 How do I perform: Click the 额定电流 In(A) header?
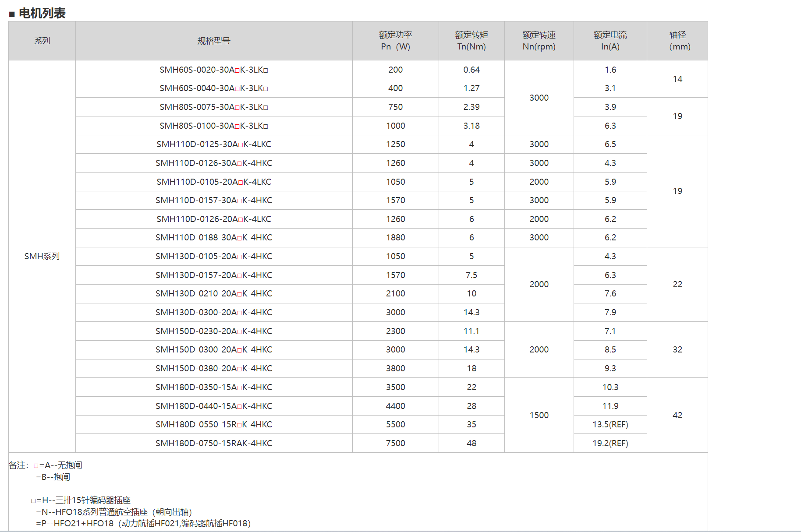610,41
